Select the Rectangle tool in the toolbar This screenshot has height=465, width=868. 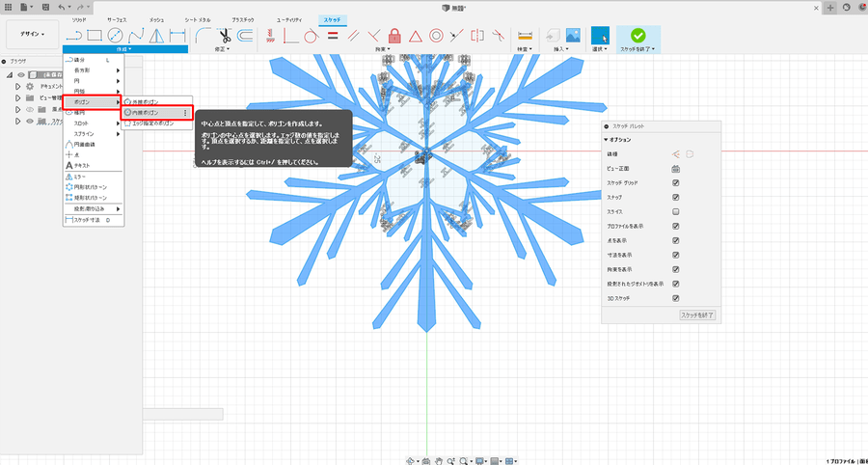[x=95, y=36]
